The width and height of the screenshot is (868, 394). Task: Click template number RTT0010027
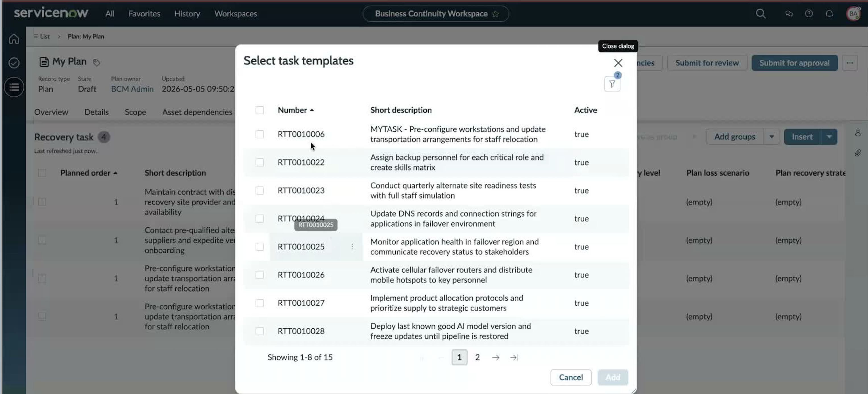click(301, 303)
